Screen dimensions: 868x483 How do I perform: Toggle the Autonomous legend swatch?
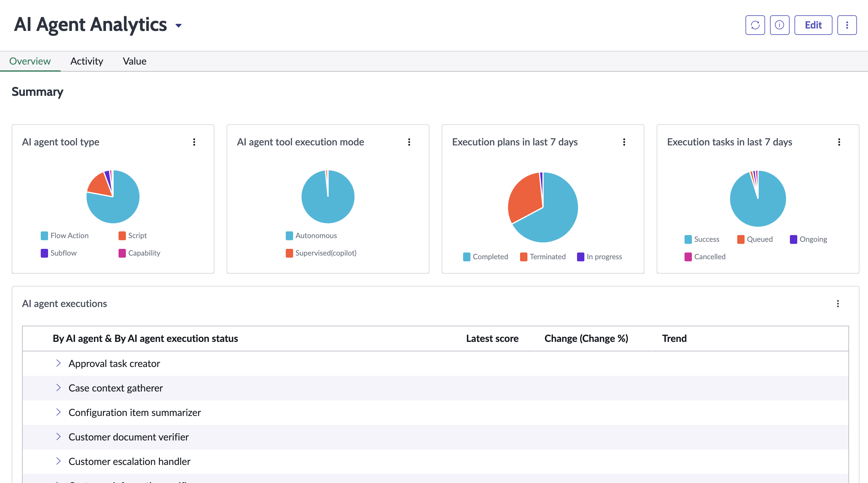tap(289, 236)
